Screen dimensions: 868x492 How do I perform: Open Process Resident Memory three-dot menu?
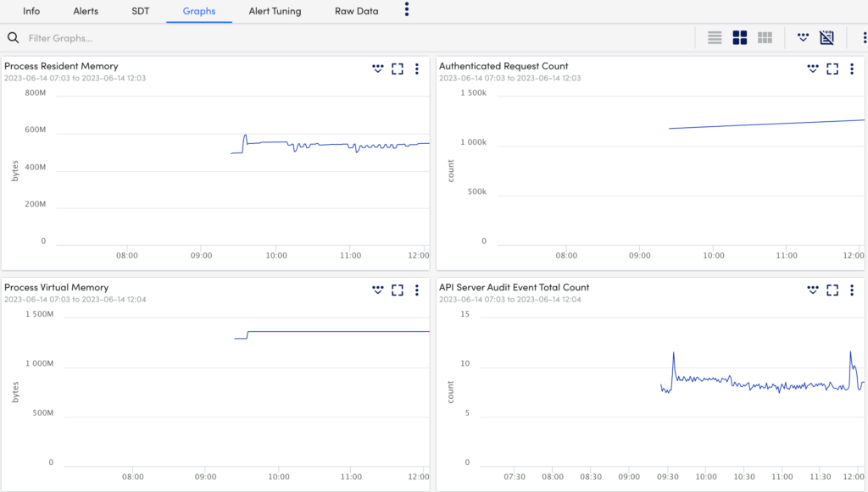[416, 69]
